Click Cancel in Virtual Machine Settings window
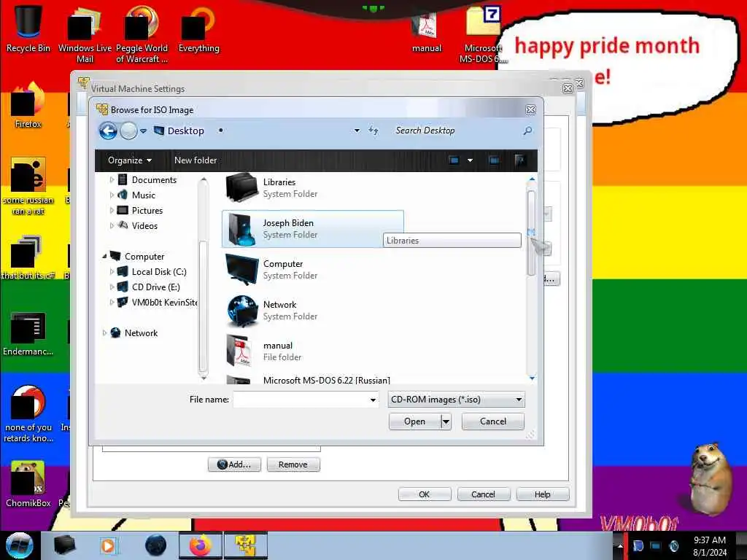747x560 pixels. pos(483,494)
